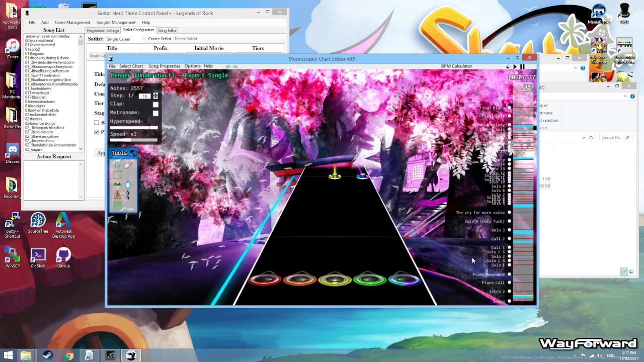Click the step increment arrow

point(155,94)
